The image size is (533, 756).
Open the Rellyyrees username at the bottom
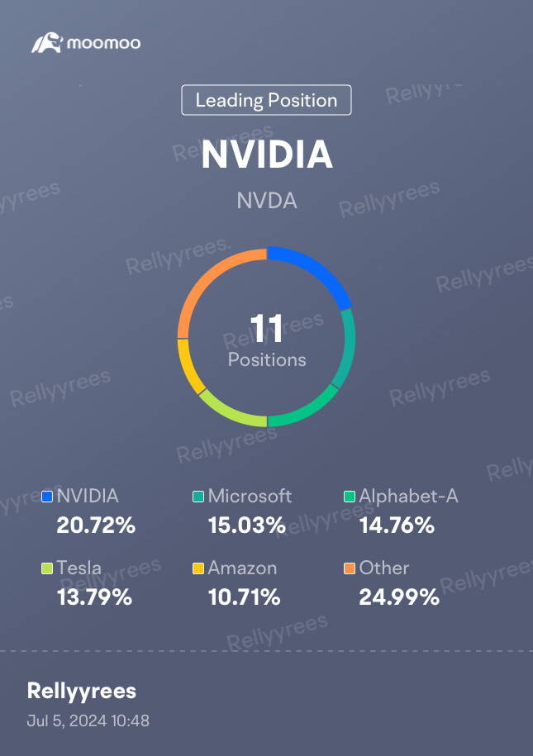82,691
